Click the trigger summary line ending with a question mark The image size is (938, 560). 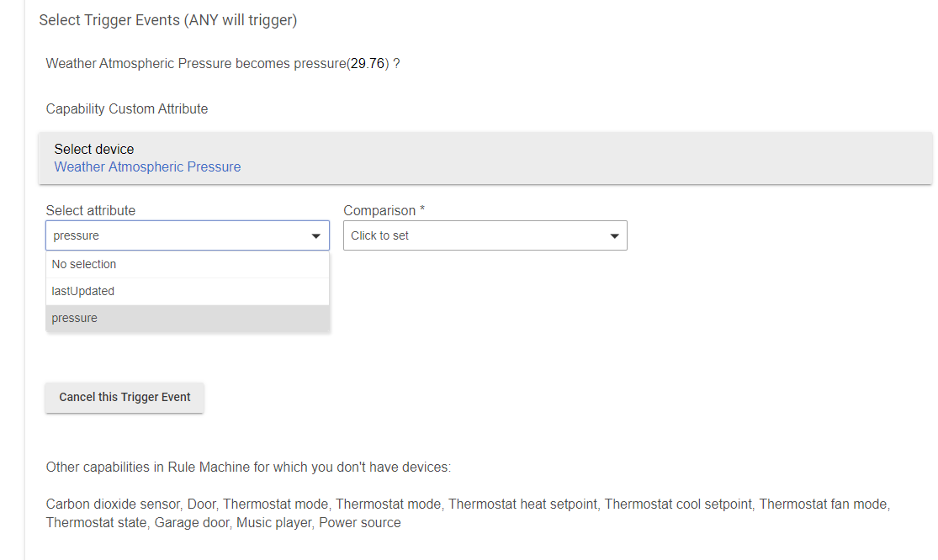coord(222,63)
